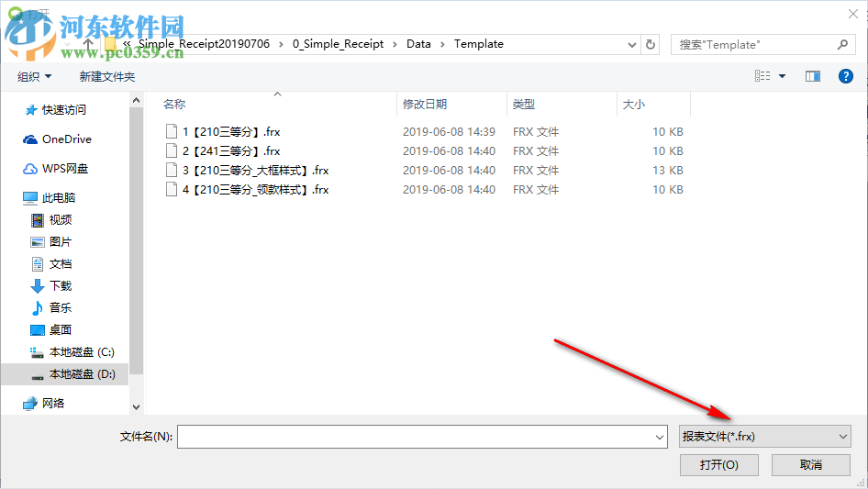
Task: Select file name 3【210三等分_大框样式】.frx
Action: click(x=256, y=170)
